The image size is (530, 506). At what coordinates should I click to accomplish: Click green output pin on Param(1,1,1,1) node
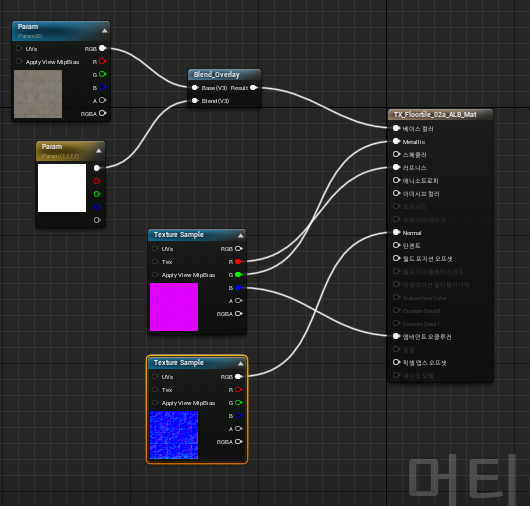tap(97, 194)
